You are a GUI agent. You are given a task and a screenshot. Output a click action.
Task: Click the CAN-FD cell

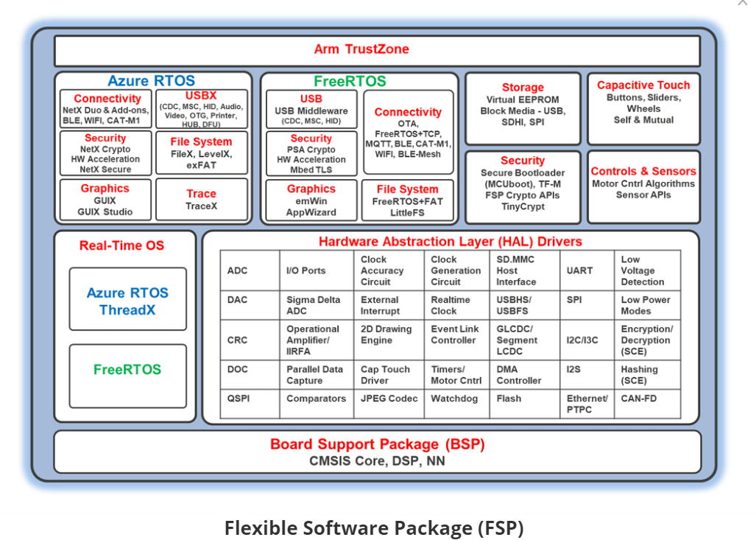click(x=648, y=404)
